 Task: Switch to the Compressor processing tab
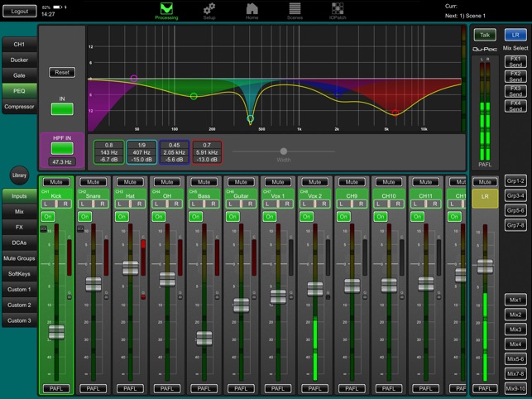click(x=19, y=107)
